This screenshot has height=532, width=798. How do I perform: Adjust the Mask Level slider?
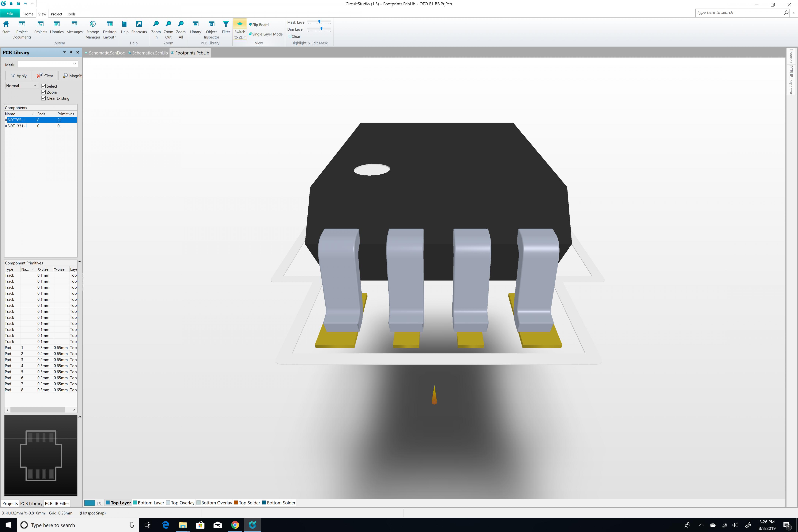tap(319, 22)
